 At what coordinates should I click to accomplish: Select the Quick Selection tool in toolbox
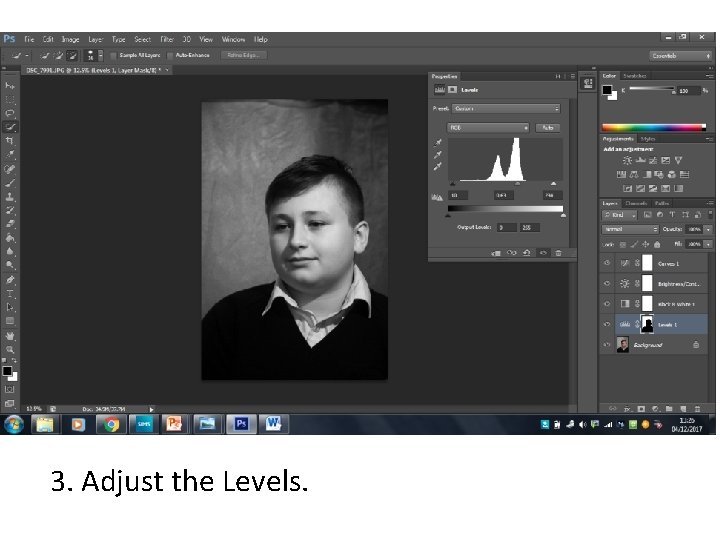[x=10, y=127]
